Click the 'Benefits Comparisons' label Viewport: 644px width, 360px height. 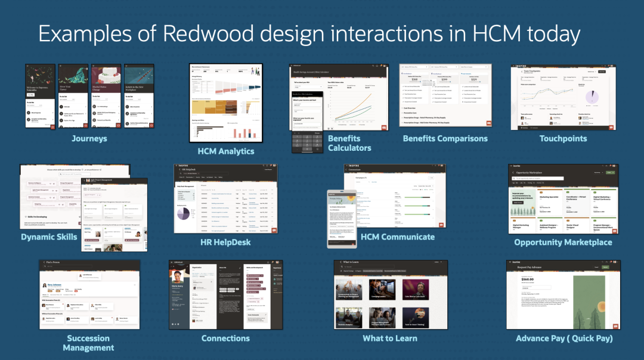445,138
